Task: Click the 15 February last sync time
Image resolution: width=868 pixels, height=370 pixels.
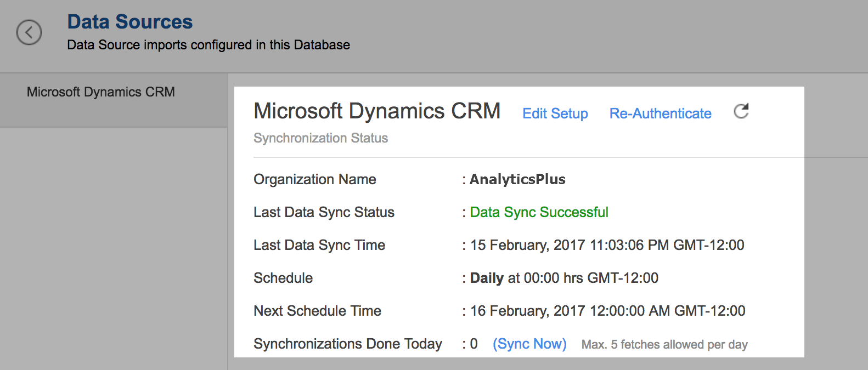Action: click(x=607, y=245)
